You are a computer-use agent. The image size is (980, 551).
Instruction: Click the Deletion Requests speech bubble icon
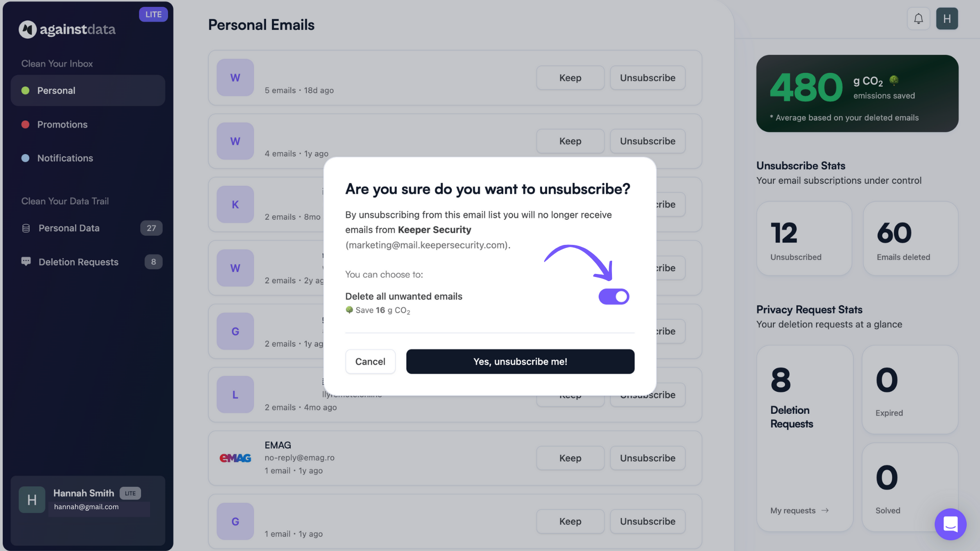pos(26,262)
